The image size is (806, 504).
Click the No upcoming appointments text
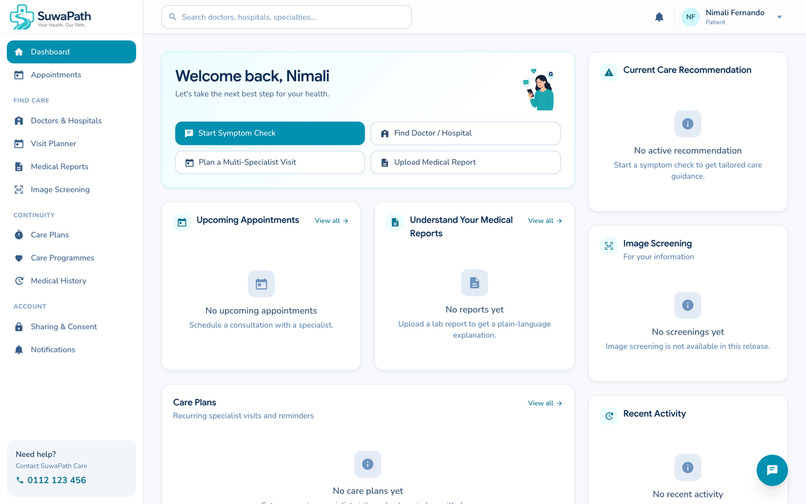pos(261,311)
